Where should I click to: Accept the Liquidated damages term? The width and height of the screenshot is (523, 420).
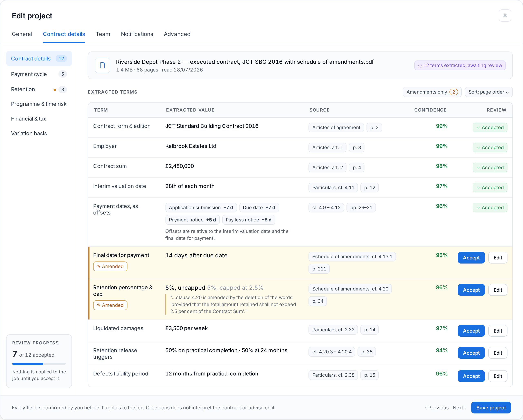coord(471,331)
